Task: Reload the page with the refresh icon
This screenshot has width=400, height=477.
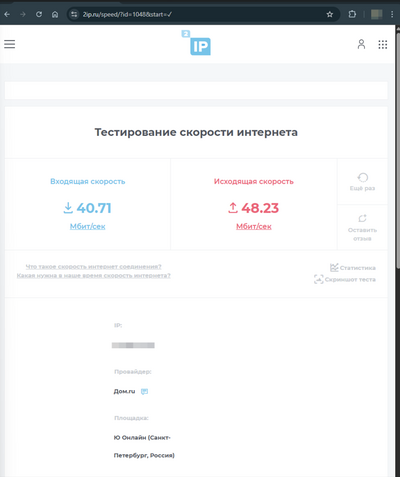Action: [x=39, y=14]
